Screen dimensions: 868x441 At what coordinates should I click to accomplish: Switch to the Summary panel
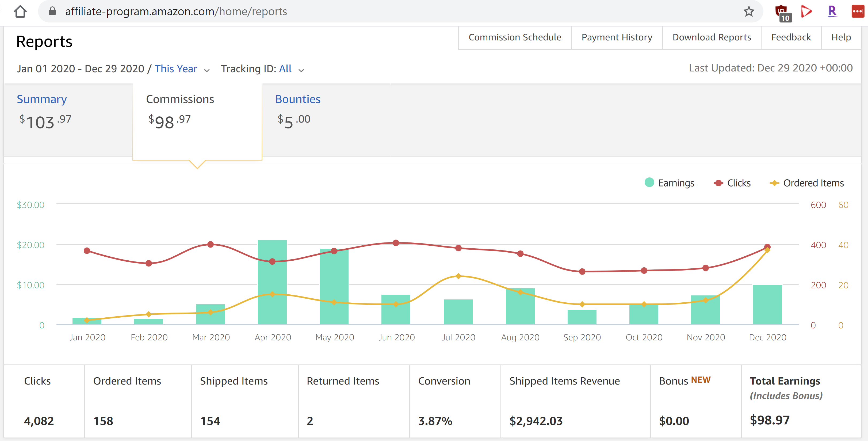click(68, 120)
